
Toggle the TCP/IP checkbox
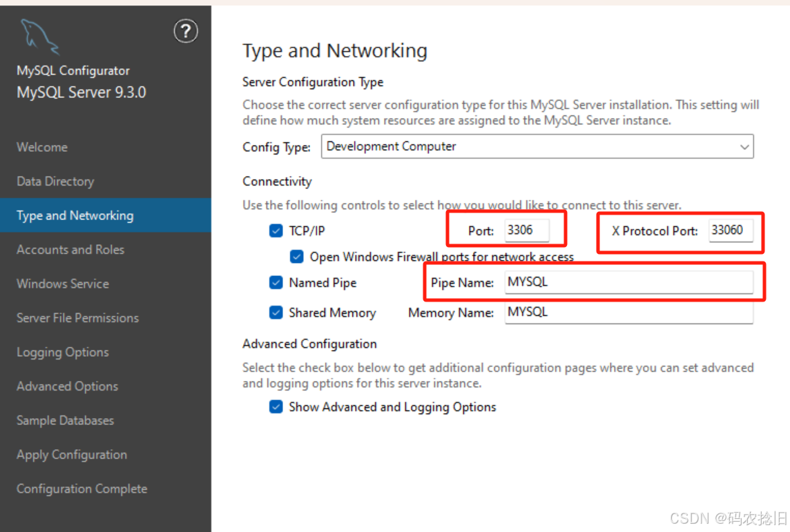pyautogui.click(x=276, y=230)
